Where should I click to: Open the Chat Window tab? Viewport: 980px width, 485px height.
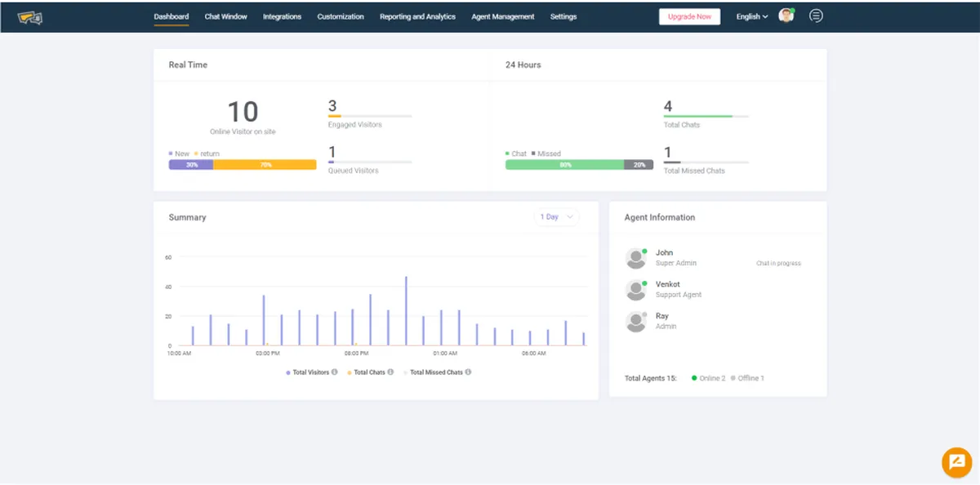225,16
